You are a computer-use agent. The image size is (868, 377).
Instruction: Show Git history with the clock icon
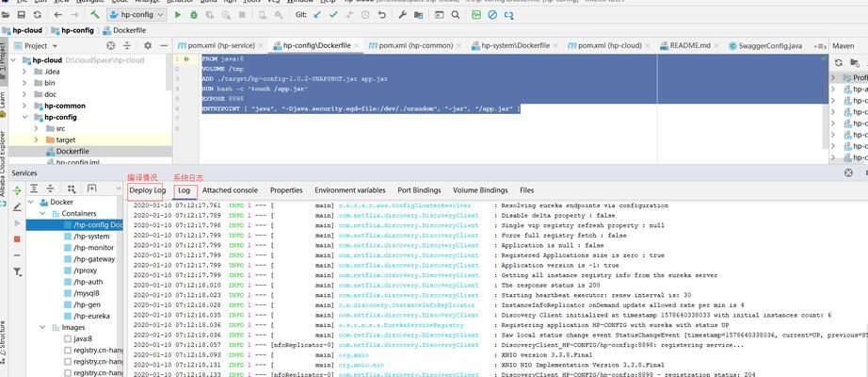pos(365,15)
